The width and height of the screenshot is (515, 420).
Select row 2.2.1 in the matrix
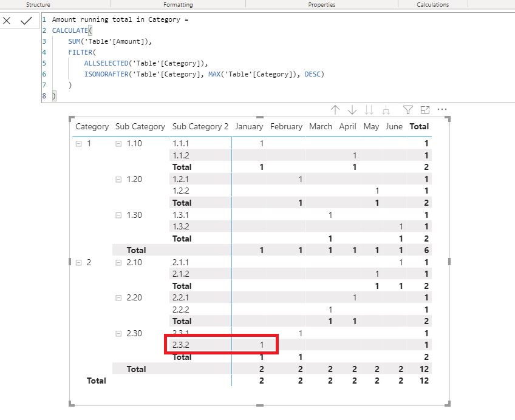(x=180, y=297)
